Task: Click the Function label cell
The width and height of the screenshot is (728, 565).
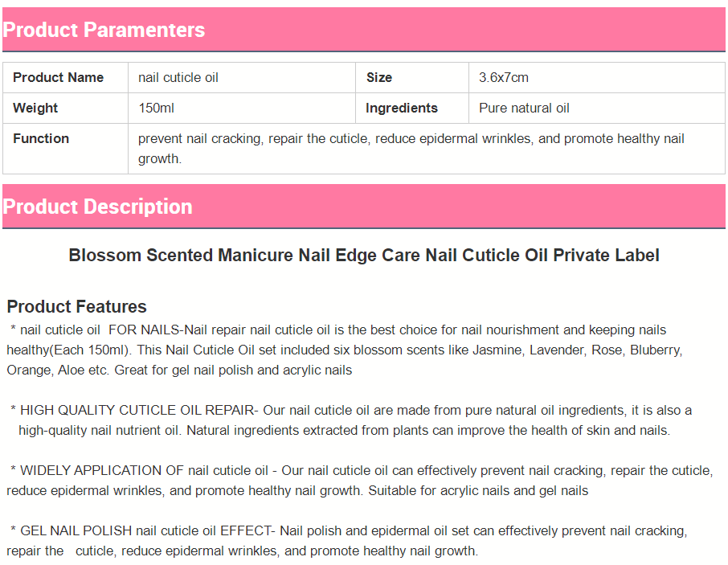Action: pyautogui.click(x=41, y=139)
